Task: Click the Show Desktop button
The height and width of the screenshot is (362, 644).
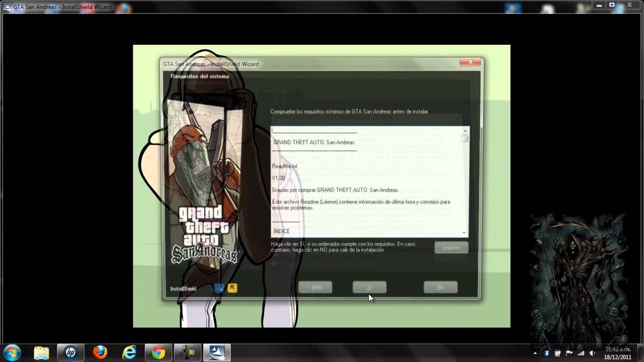Action: pyautogui.click(x=640, y=353)
